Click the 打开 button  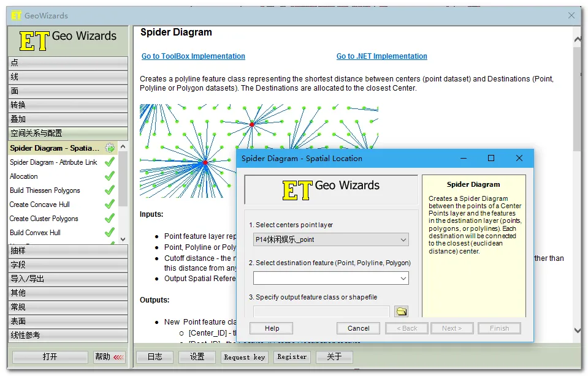coord(50,357)
